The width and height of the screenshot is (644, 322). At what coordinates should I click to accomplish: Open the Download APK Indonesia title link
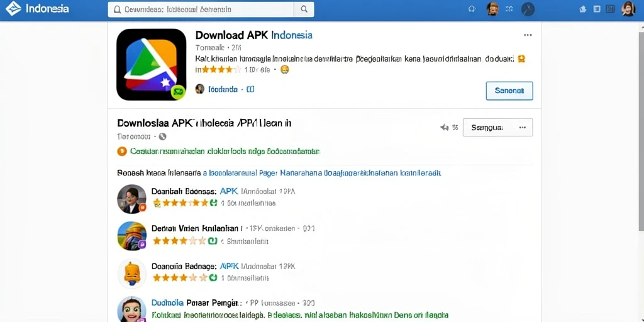tap(254, 35)
